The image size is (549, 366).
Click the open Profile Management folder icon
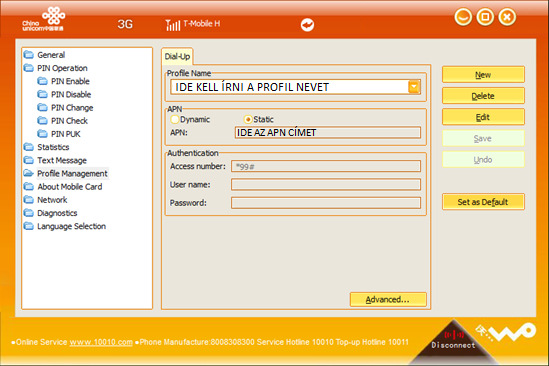pos(29,173)
